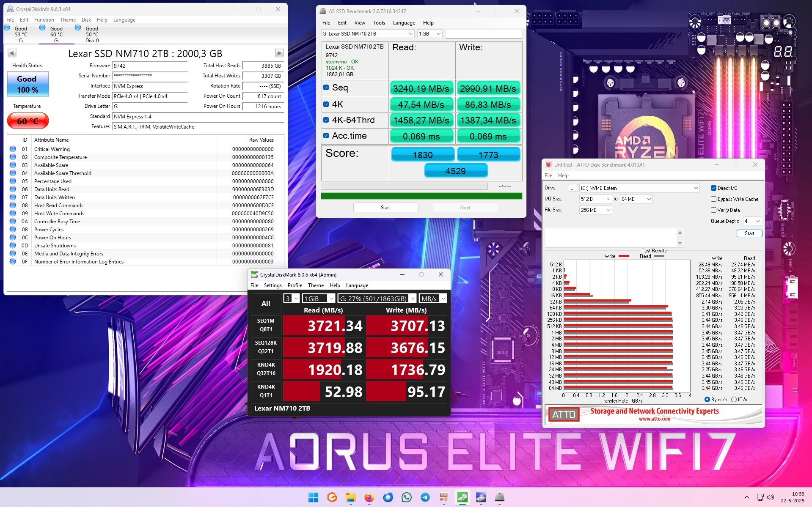Enable Verify Data in ATTO

pyautogui.click(x=714, y=210)
